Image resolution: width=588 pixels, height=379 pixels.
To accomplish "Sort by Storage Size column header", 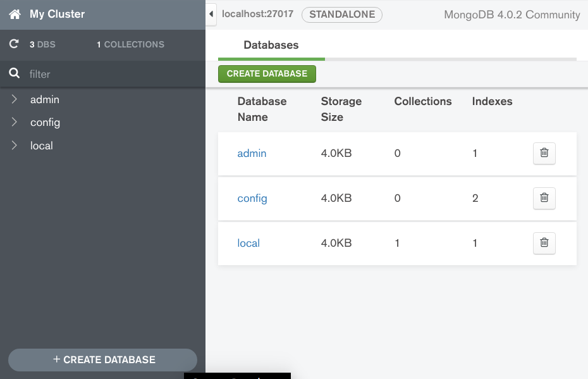I will pyautogui.click(x=341, y=109).
